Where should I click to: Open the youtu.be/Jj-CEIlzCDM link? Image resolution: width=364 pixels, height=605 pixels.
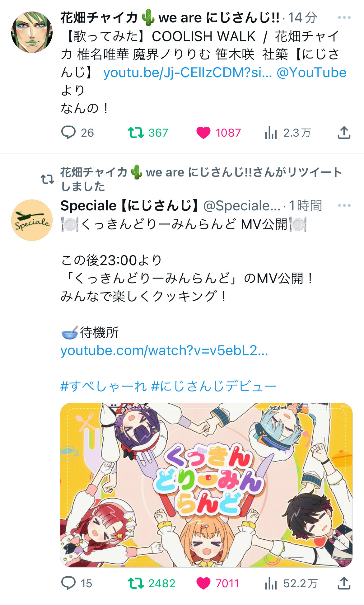(187, 73)
